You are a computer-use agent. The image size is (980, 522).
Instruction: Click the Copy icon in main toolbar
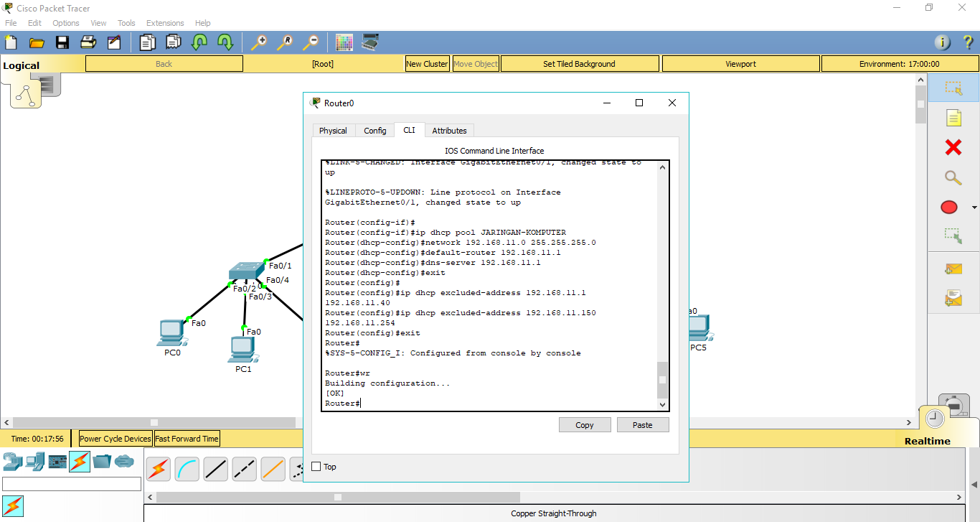147,42
